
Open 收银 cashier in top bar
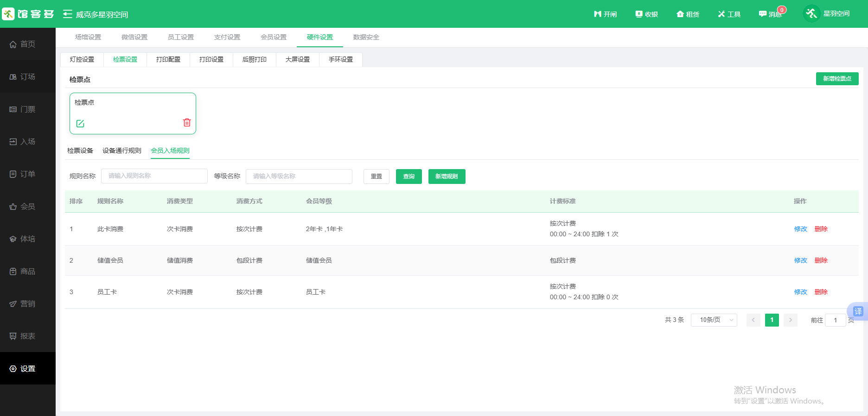647,14
